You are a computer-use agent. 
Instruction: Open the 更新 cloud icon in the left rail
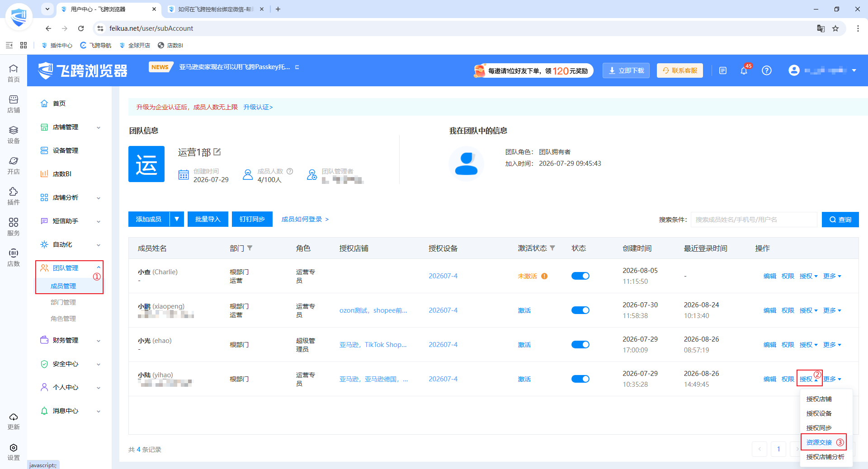pos(14,421)
